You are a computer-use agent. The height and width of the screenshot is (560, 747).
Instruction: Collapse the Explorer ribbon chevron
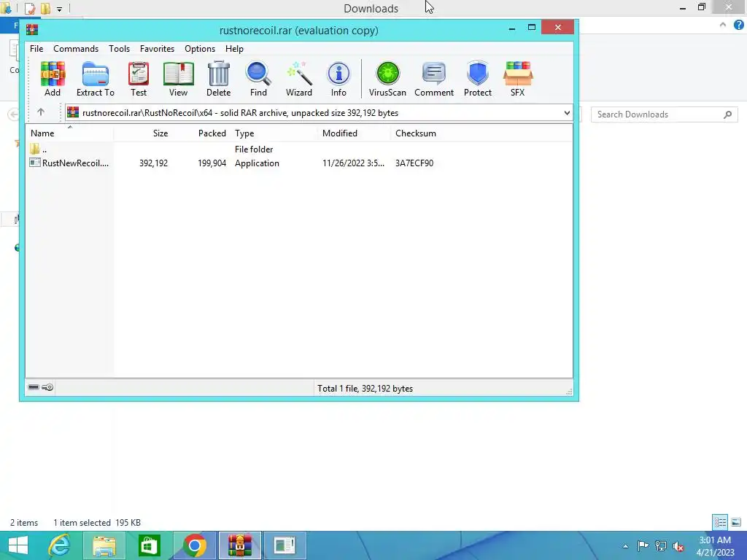[x=723, y=25]
